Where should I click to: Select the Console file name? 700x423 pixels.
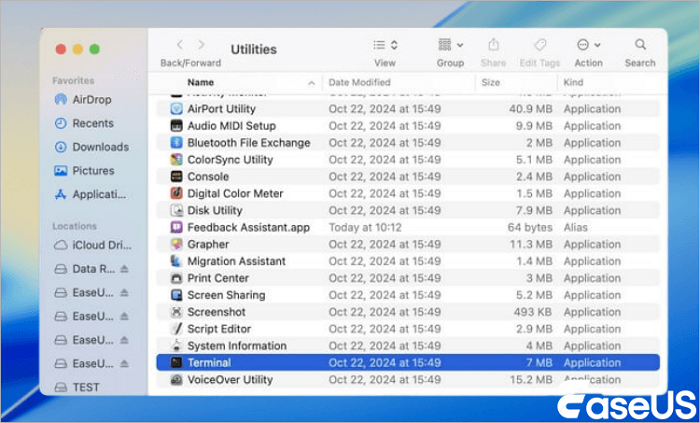coord(208,177)
